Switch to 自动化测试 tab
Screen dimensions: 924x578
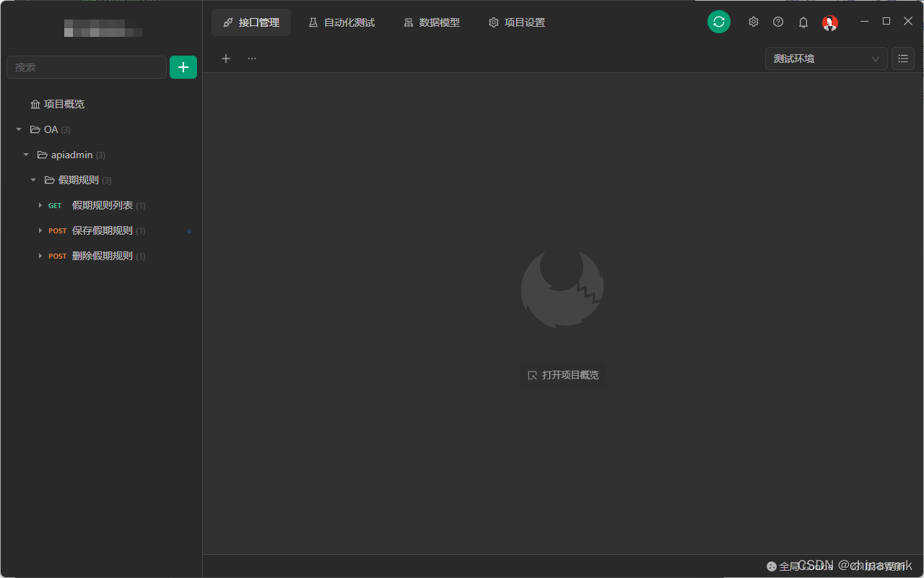click(341, 22)
